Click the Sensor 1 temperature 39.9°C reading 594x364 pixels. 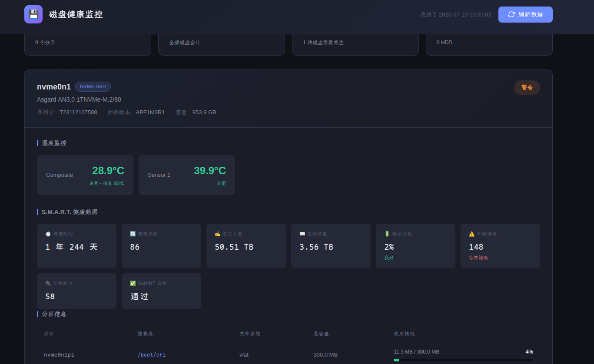[x=210, y=171]
